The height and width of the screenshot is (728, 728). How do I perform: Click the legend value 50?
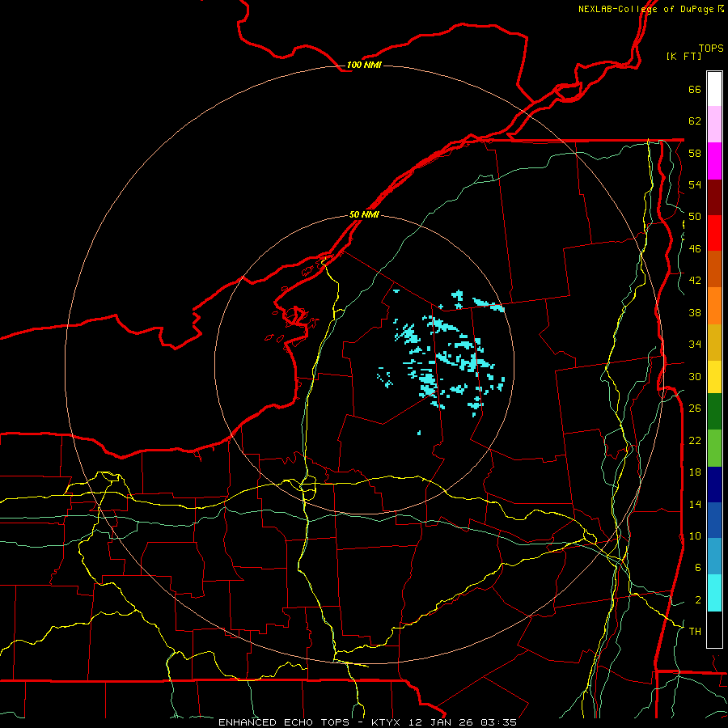coord(695,217)
